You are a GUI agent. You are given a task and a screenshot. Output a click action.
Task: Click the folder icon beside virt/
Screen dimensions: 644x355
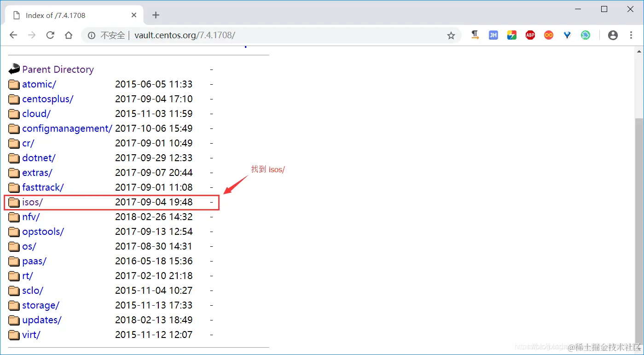(x=14, y=335)
